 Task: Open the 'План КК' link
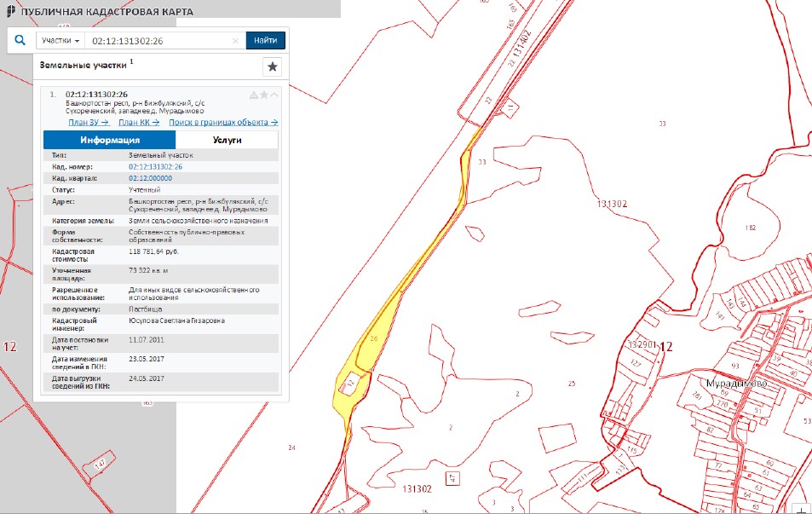[139, 123]
